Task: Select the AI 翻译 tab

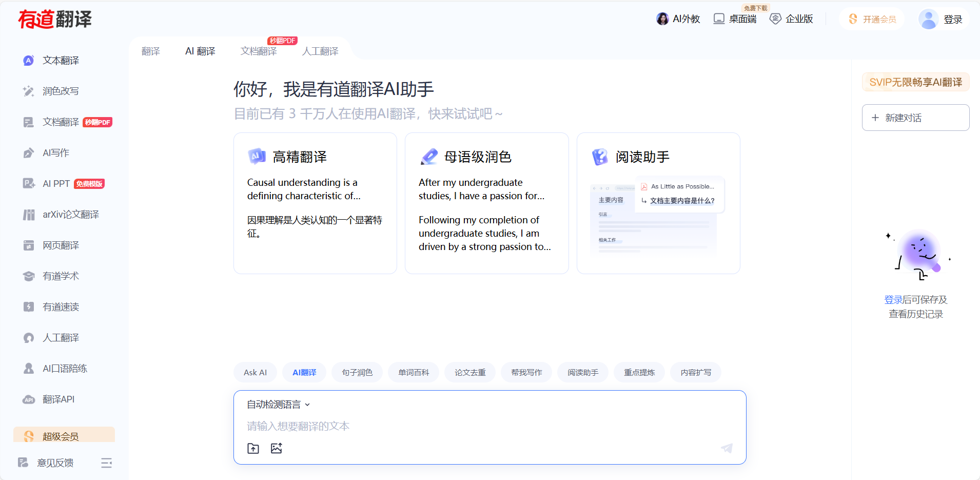Action: pos(200,51)
